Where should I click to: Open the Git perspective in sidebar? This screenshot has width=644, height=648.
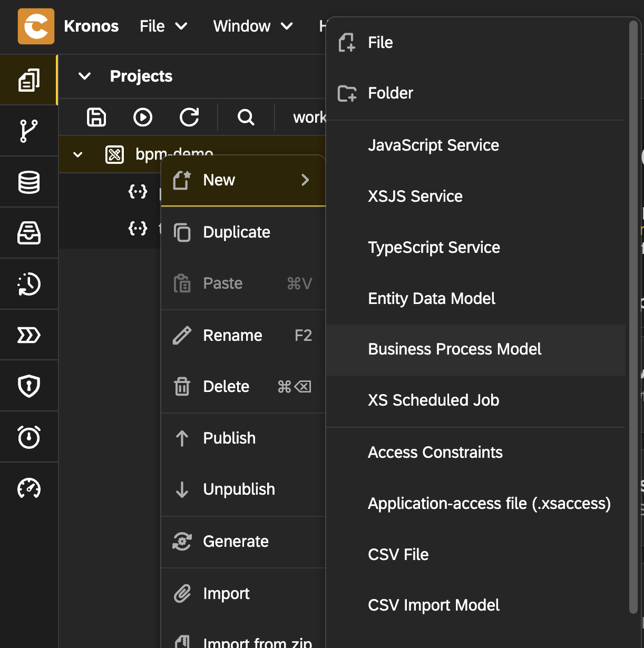28,131
